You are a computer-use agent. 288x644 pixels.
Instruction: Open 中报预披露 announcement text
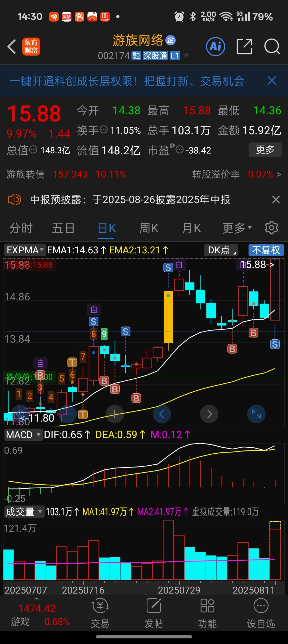point(130,199)
